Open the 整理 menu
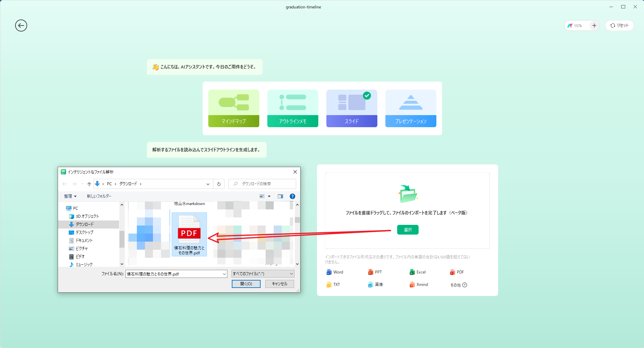 click(70, 196)
